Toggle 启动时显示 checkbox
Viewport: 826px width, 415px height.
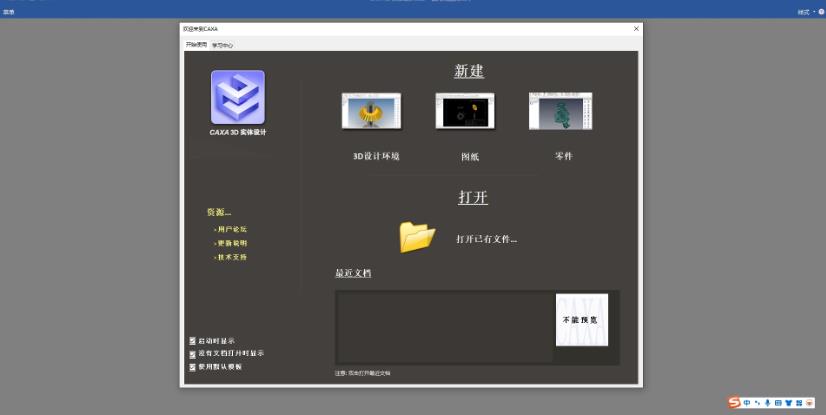tap(192, 341)
